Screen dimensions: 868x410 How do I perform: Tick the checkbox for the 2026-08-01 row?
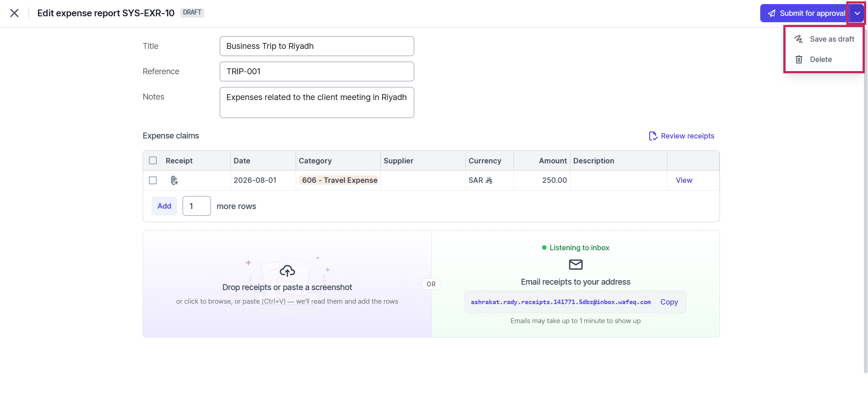pos(153,180)
